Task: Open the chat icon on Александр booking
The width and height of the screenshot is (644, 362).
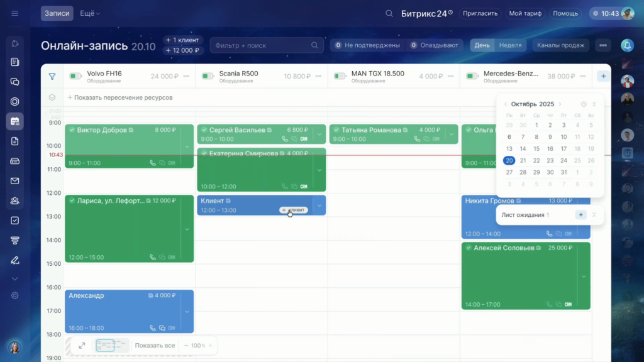Action: point(162,328)
